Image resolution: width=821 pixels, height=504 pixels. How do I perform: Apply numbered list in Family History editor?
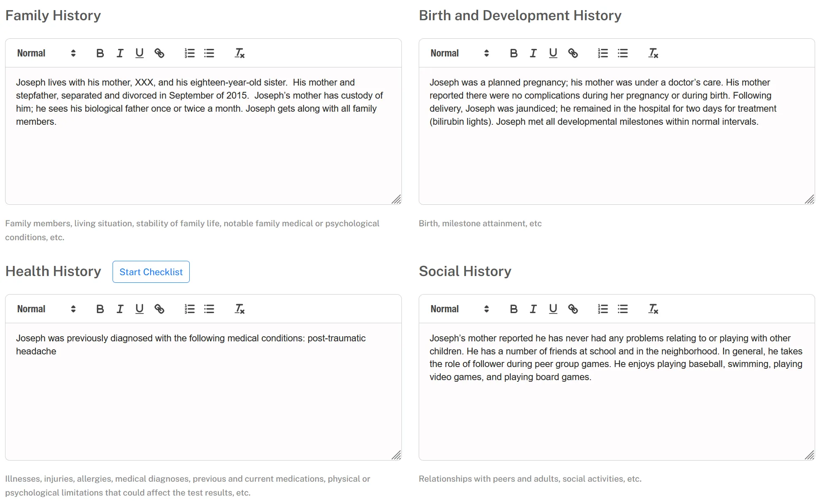click(189, 53)
